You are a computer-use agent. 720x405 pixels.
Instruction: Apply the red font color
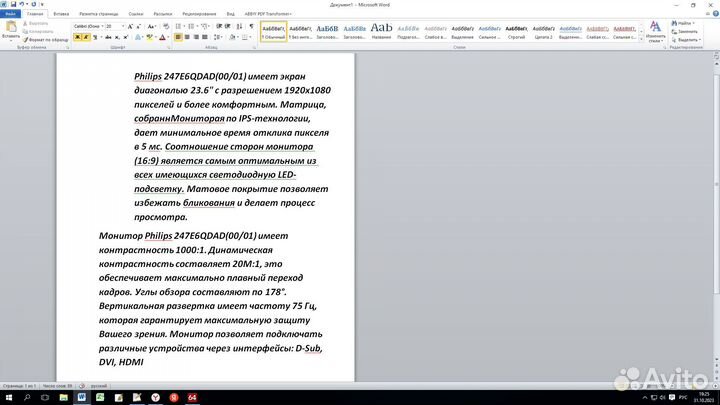pyautogui.click(x=162, y=37)
